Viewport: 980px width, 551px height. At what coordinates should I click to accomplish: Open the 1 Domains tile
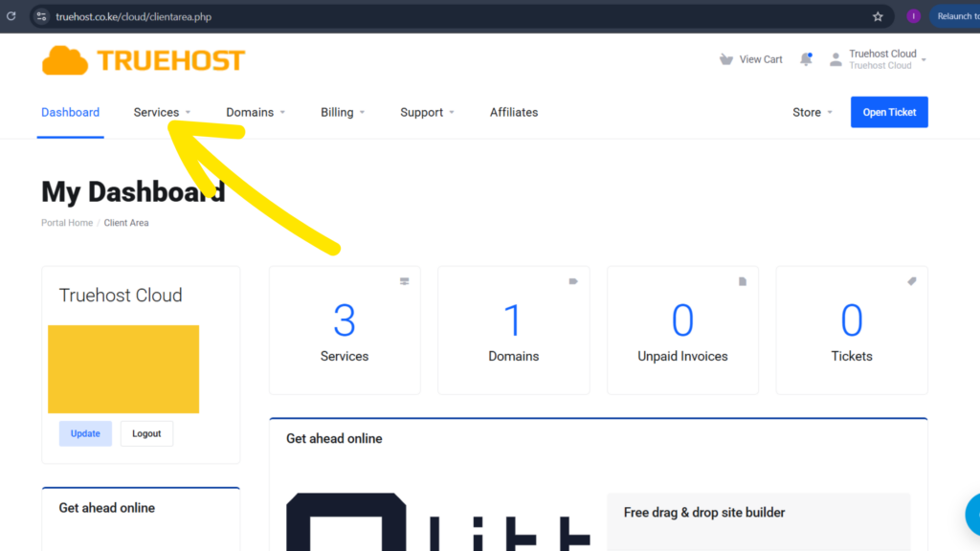(514, 330)
